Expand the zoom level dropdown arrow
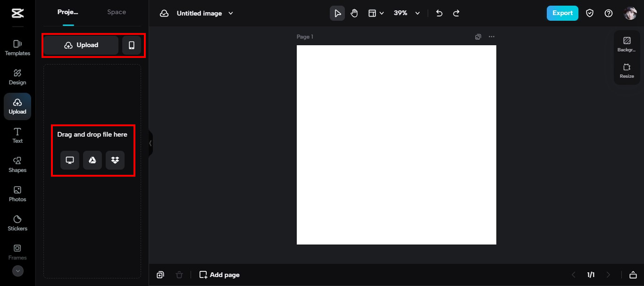 (x=417, y=14)
